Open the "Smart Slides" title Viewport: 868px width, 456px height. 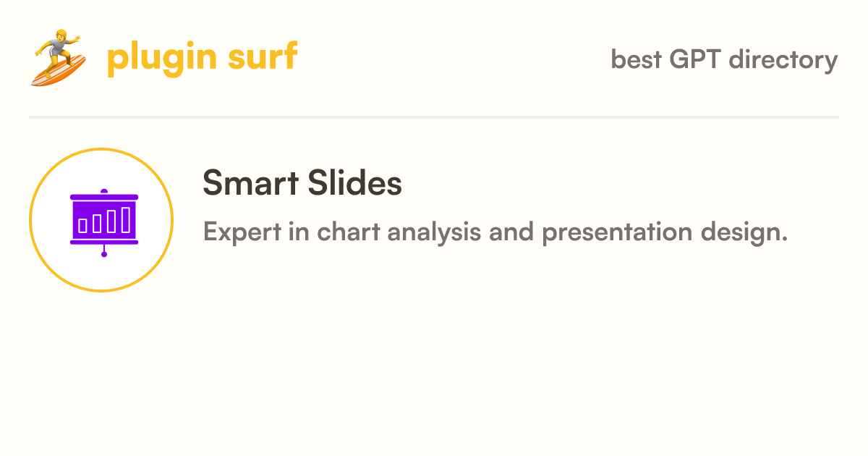302,183
